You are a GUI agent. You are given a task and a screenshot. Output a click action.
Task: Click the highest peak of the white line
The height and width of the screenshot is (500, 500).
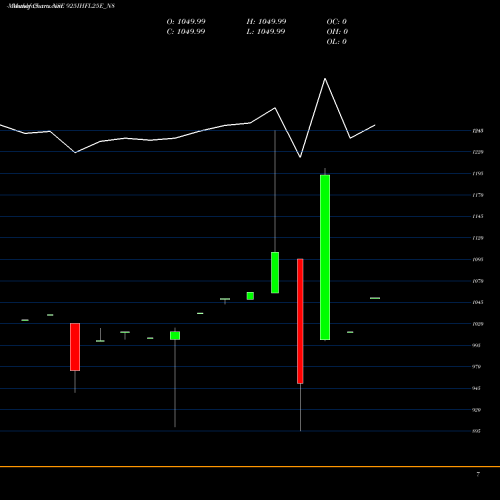click(325, 79)
